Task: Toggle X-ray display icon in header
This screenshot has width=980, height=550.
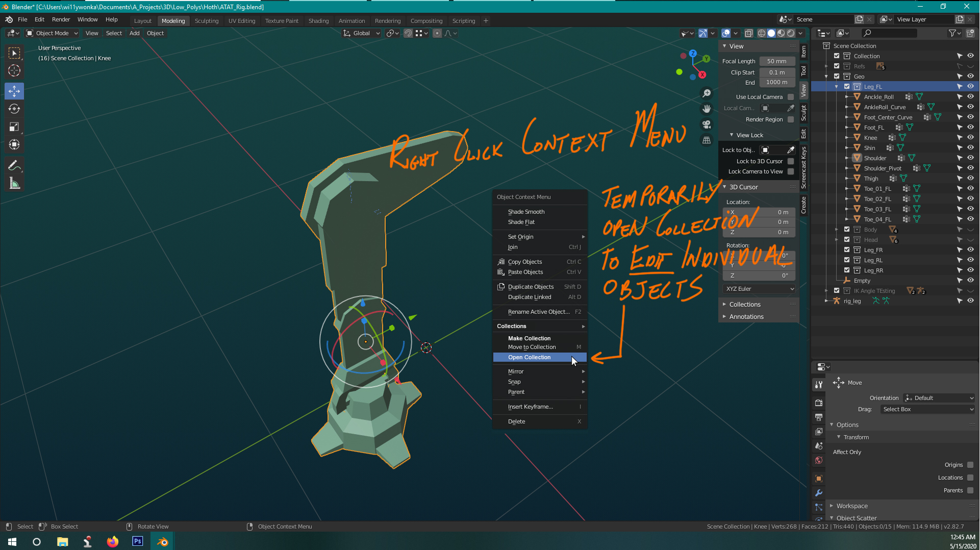Action: (x=748, y=33)
